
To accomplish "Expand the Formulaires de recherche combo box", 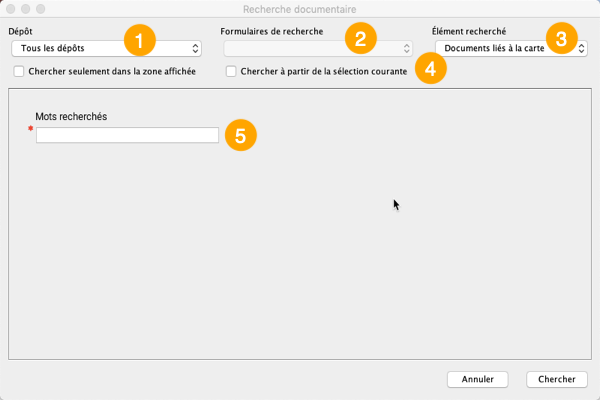I will (317, 48).
